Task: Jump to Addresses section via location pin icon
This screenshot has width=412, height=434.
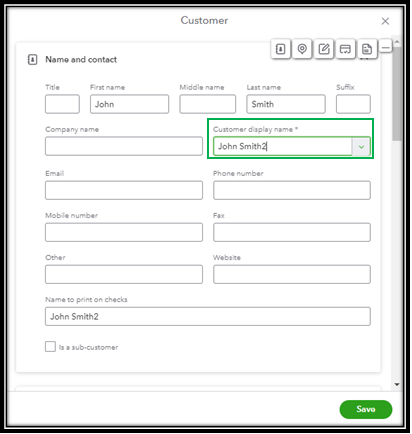Action: click(302, 49)
